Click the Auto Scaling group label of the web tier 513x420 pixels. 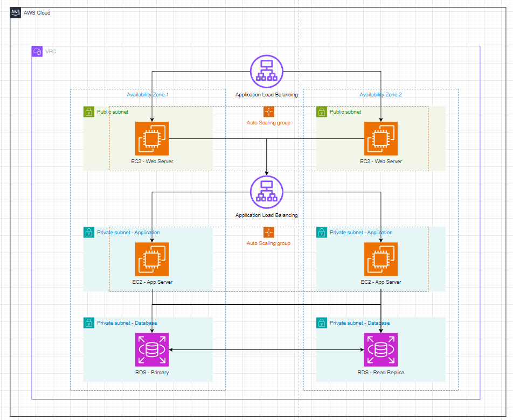pos(268,123)
